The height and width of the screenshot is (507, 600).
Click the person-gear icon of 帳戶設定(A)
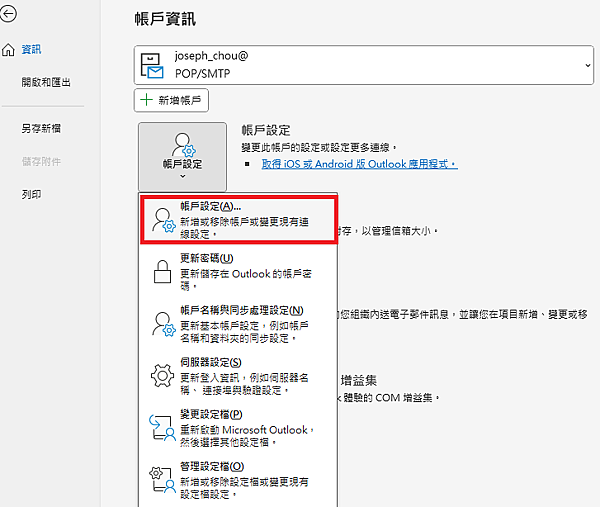coord(163,220)
